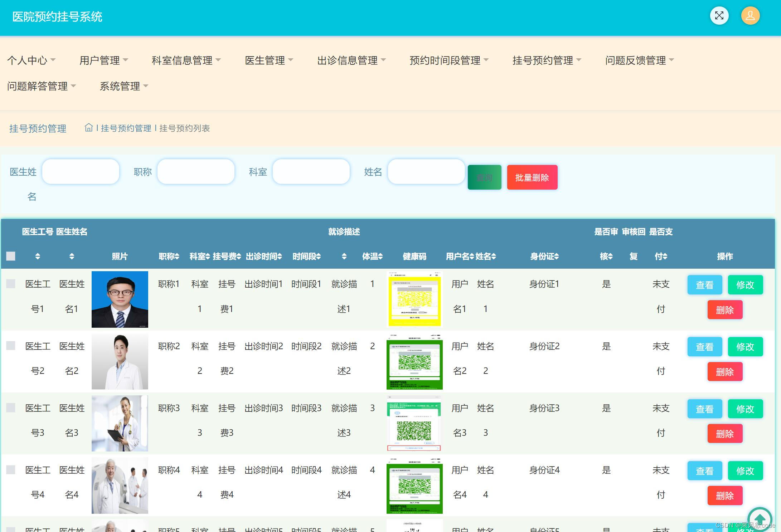Sort by 身份证 column sort icon
This screenshot has width=781, height=532.
click(x=557, y=257)
